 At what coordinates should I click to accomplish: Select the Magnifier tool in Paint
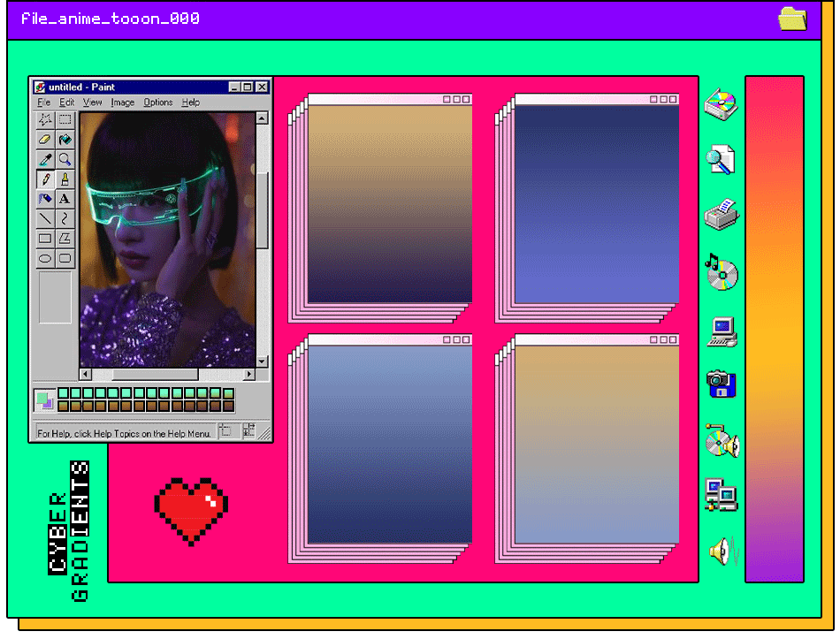click(x=65, y=159)
